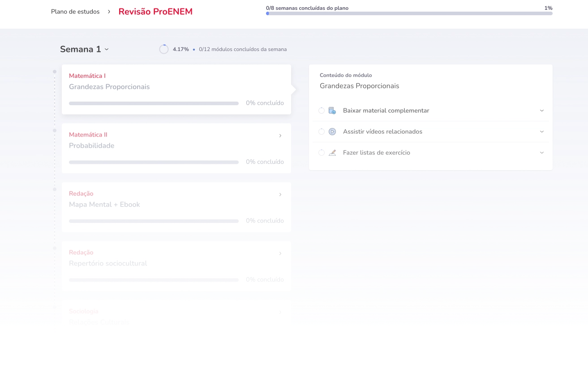Open the Sociologia Relações Culturais module
This screenshot has height=372, width=588.
176,316
